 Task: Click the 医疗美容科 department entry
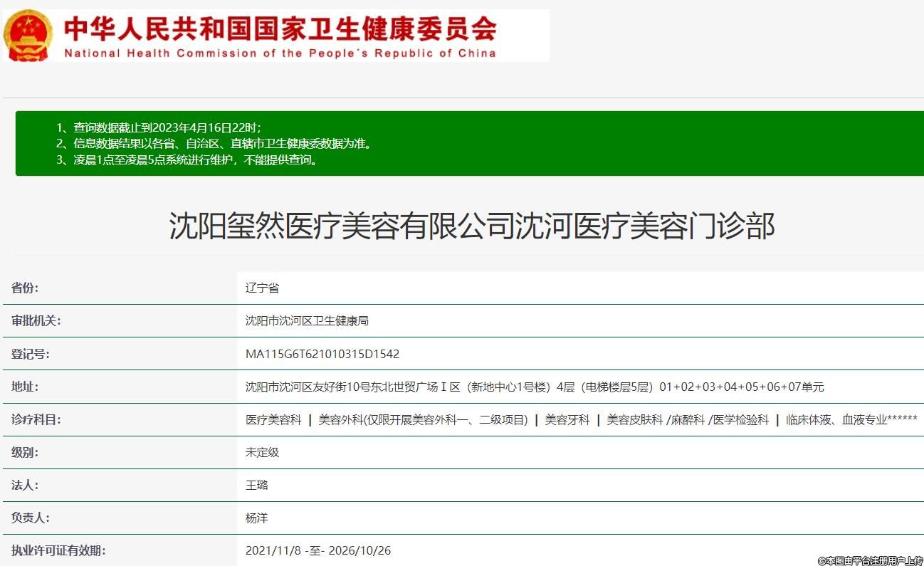(x=273, y=420)
